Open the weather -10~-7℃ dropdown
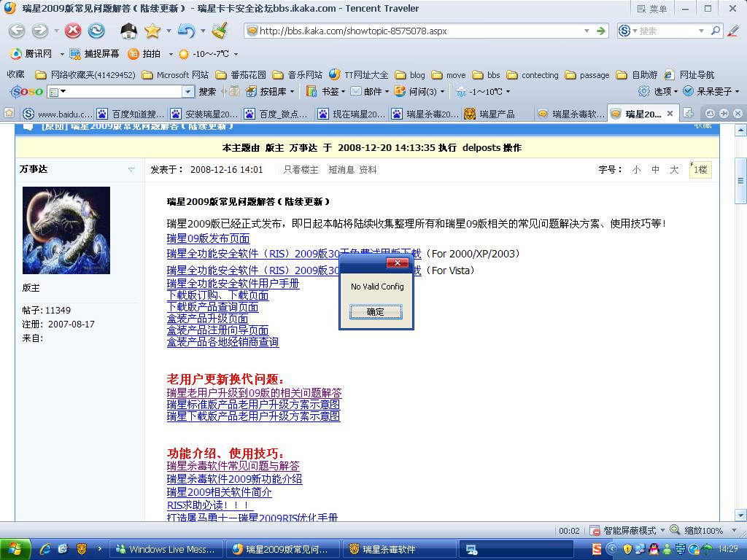 [x=236, y=54]
